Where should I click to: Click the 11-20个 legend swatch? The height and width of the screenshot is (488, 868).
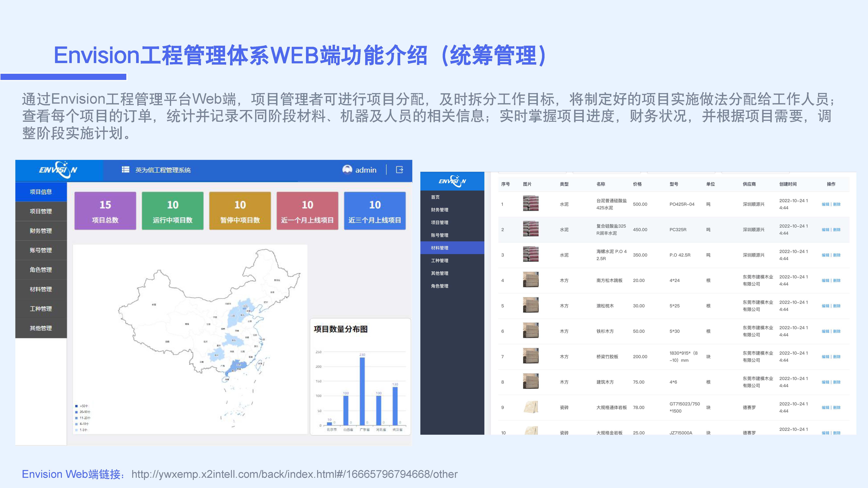coord(76,418)
